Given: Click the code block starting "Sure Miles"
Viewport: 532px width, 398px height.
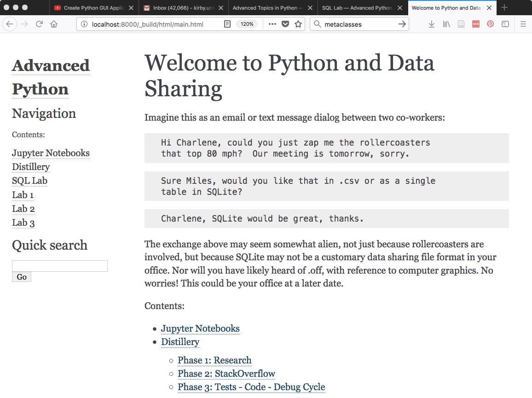Looking at the screenshot, I should click(x=327, y=186).
